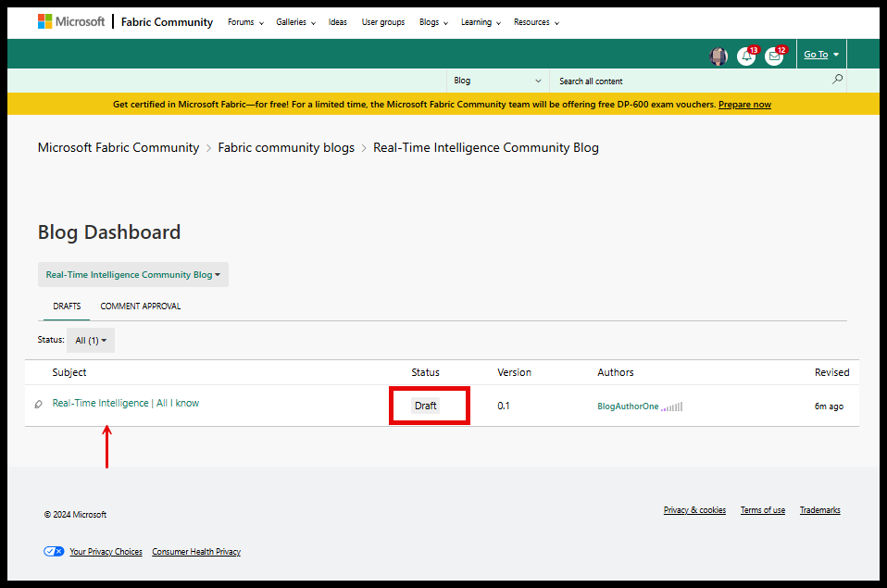Switch to the Comment Approval tab
Viewport: 887px width, 588px height.
pyautogui.click(x=141, y=307)
